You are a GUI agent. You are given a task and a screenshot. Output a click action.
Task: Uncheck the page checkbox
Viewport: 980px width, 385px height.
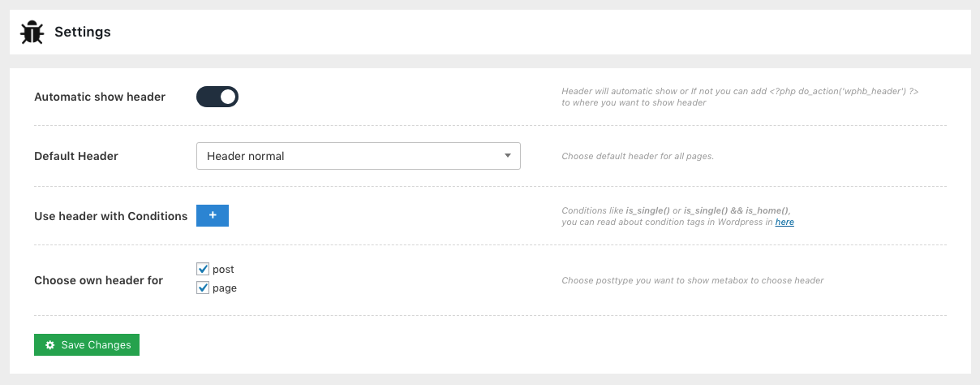[203, 288]
